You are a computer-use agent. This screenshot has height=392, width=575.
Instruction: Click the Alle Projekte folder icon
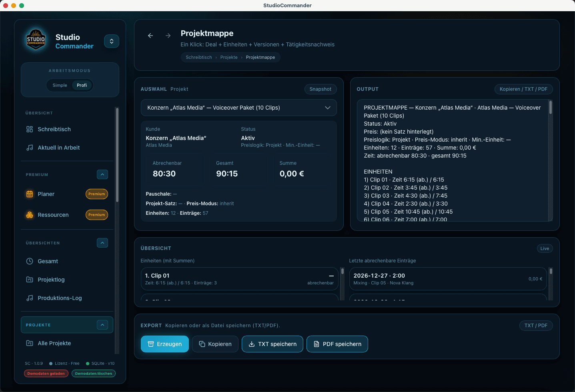[29, 343]
